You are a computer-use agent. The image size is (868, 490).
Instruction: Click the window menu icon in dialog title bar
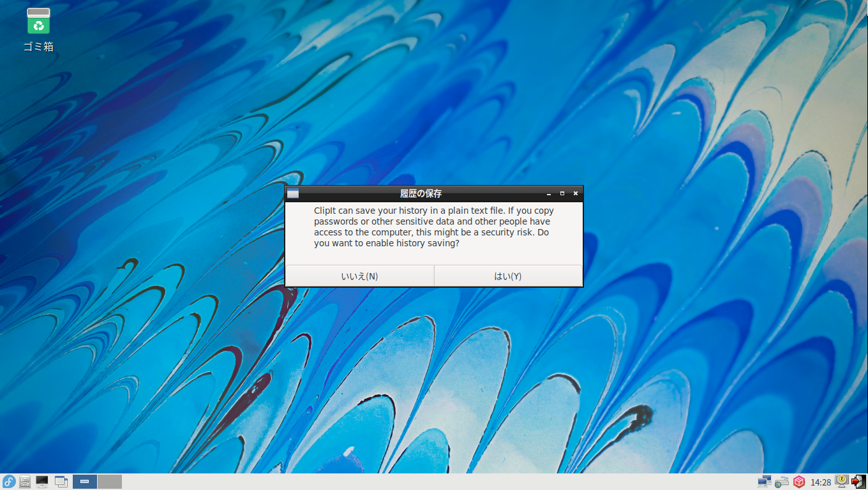293,194
